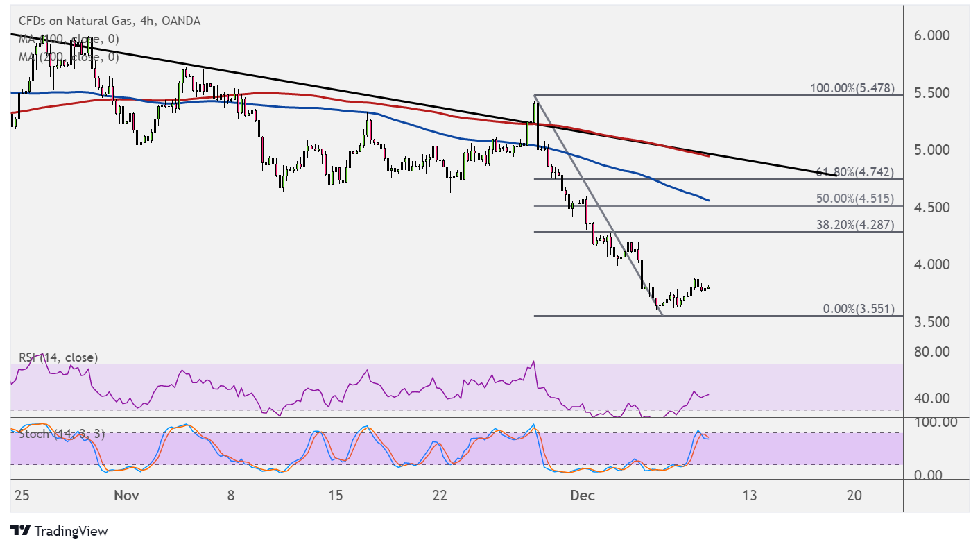Click the 'Dec' date on time axis

click(581, 496)
